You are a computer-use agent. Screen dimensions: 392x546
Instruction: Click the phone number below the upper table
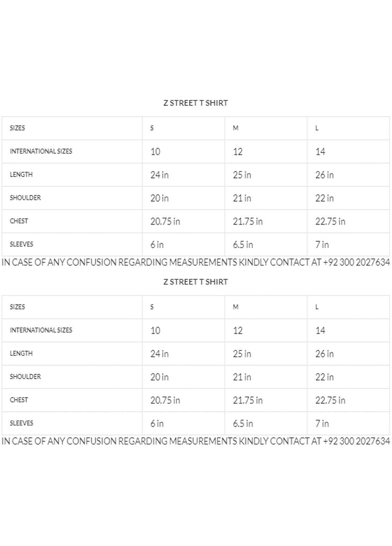pos(356,262)
